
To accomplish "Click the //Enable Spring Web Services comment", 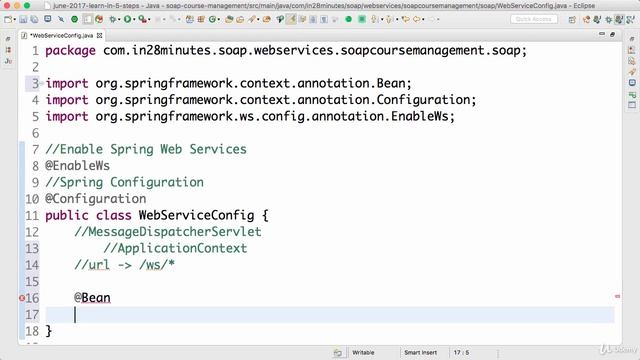I will tap(146, 149).
